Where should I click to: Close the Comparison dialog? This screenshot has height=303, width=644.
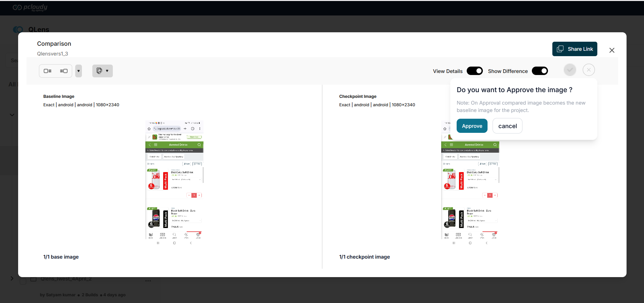(x=612, y=50)
